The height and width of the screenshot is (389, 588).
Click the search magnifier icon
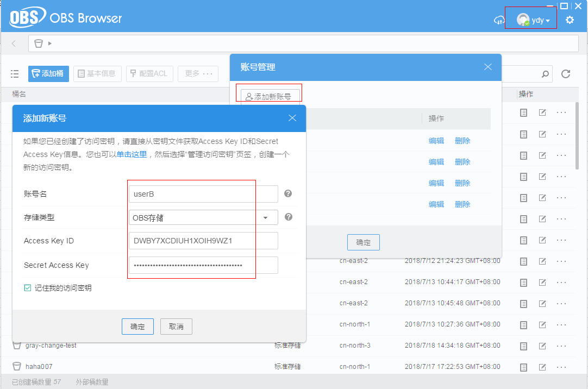point(545,74)
